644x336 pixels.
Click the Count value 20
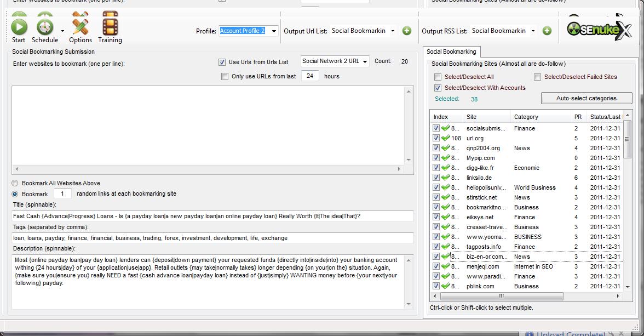pyautogui.click(x=405, y=61)
